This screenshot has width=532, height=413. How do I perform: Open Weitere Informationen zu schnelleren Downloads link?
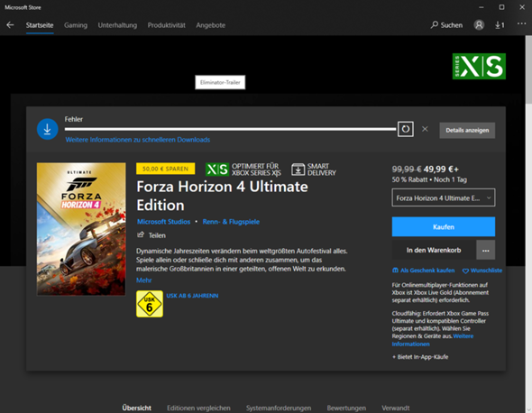coord(138,140)
